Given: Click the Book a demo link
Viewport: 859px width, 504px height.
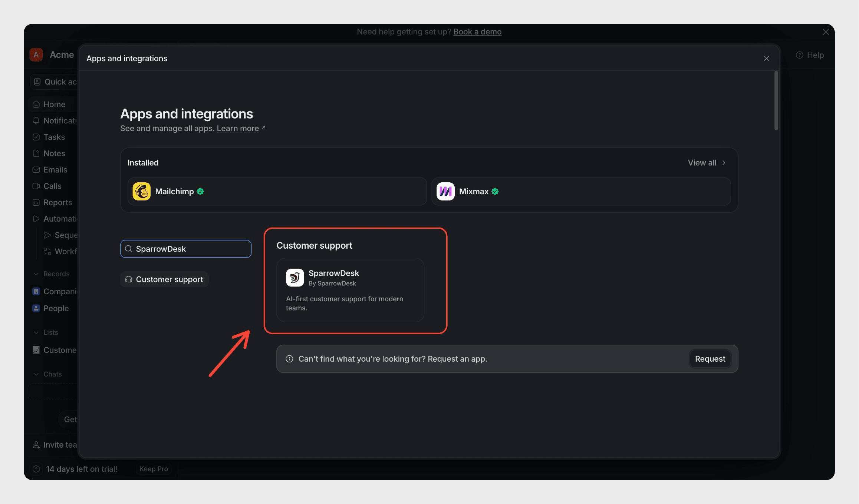Looking at the screenshot, I should [x=477, y=32].
